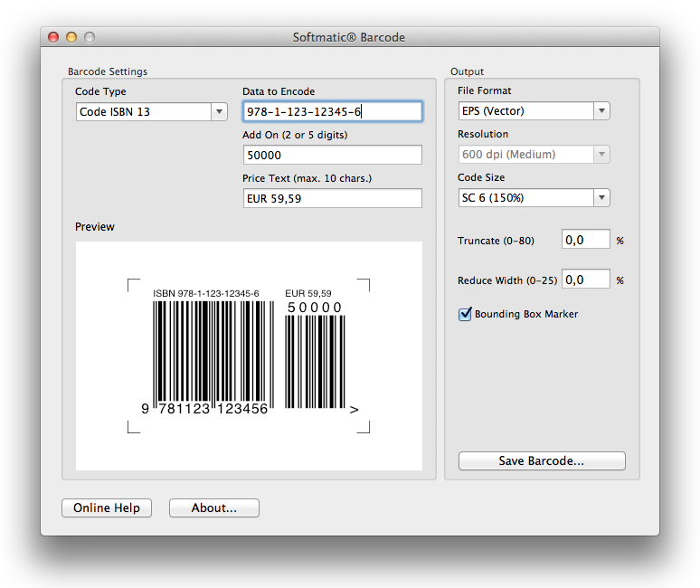Click the 'Softmatic® Barcode' window title
This screenshot has width=700, height=588.
(349, 37)
